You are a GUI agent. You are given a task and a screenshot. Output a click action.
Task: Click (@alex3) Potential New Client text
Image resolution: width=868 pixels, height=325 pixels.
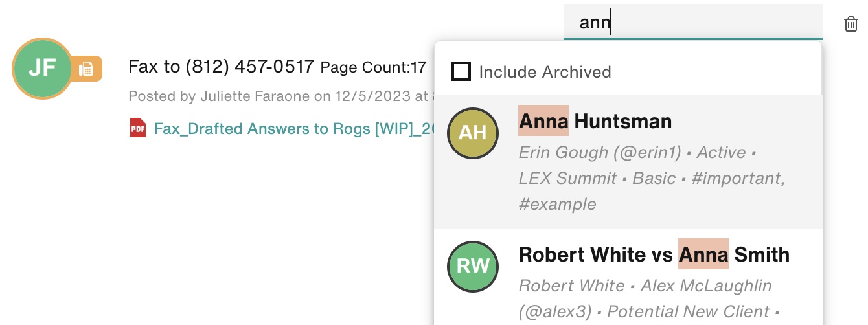(644, 311)
